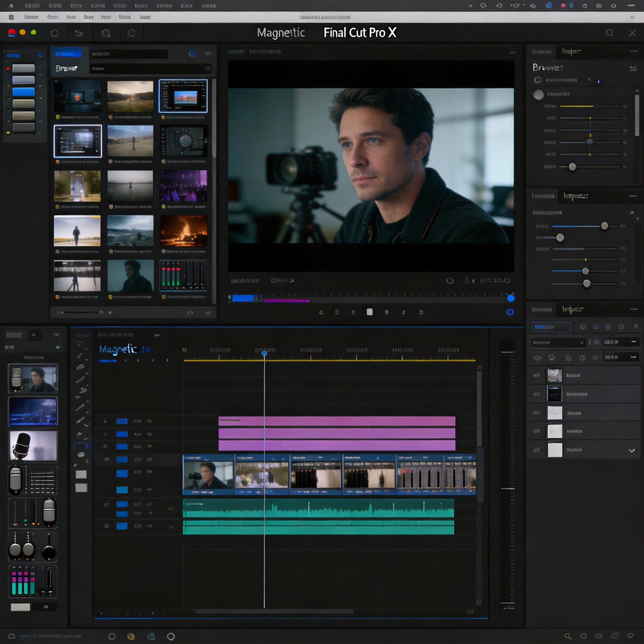Stop playback with the white square transport button

point(369,312)
